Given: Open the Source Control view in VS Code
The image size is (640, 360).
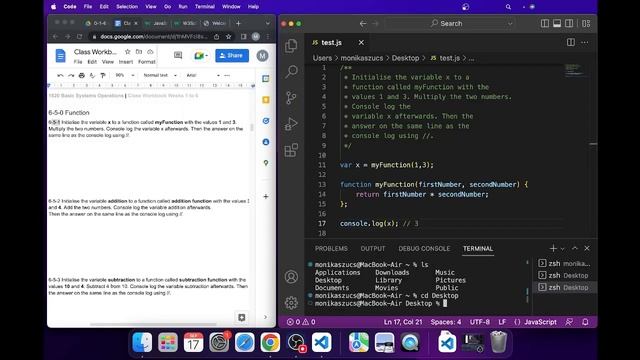Looking at the screenshot, I should point(291,98).
